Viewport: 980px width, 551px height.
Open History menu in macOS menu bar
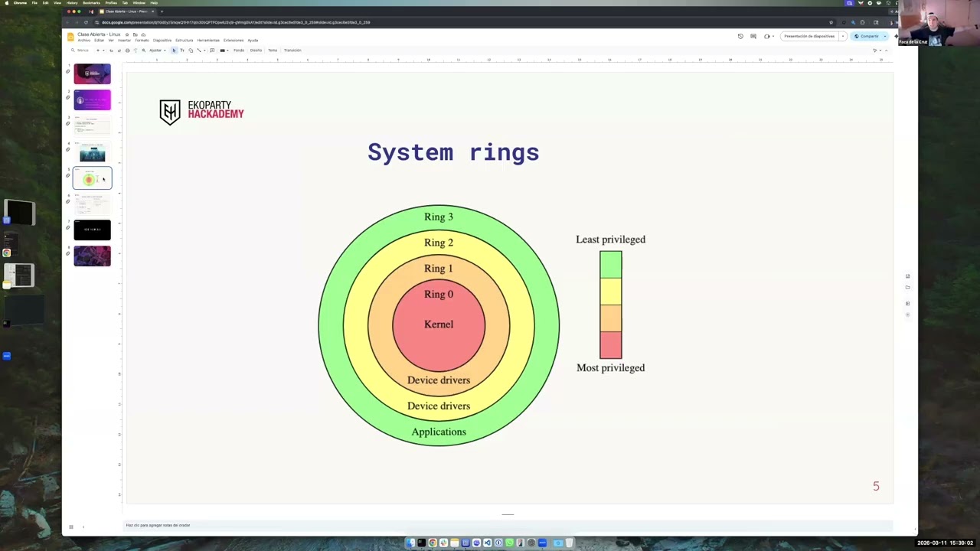click(x=72, y=3)
